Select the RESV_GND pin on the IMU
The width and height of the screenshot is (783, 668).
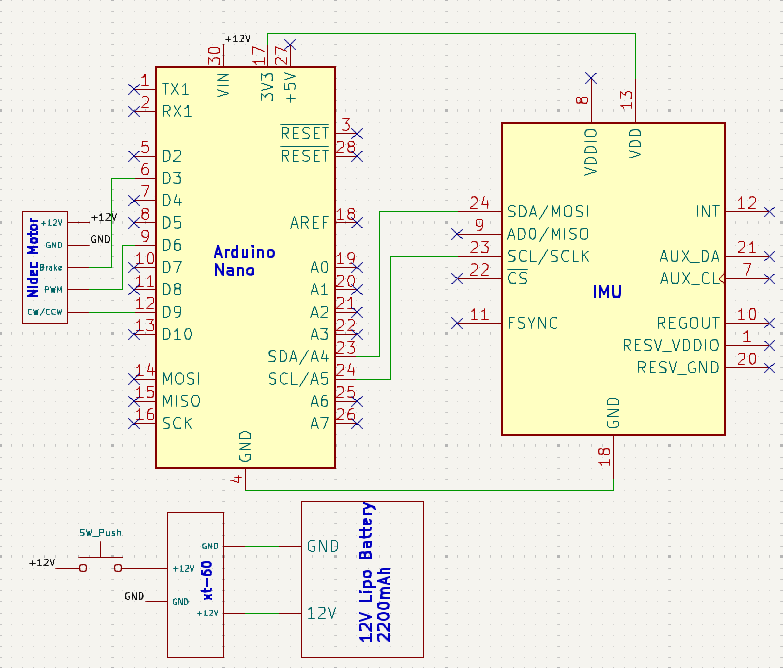(x=678, y=368)
